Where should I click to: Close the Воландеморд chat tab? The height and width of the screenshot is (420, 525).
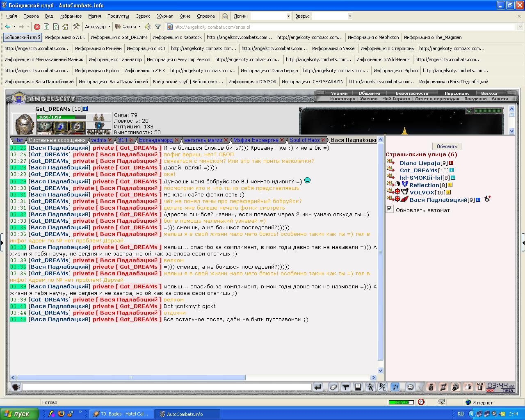click(x=176, y=140)
